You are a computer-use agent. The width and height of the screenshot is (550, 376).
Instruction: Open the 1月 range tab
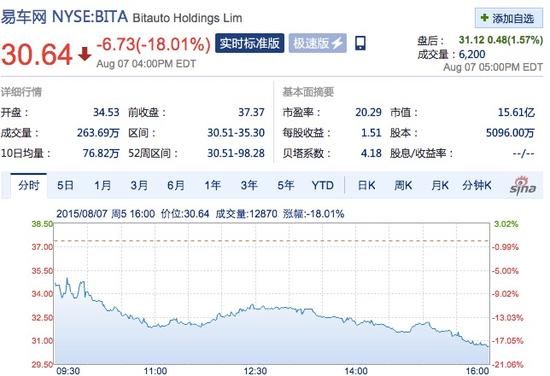click(102, 185)
